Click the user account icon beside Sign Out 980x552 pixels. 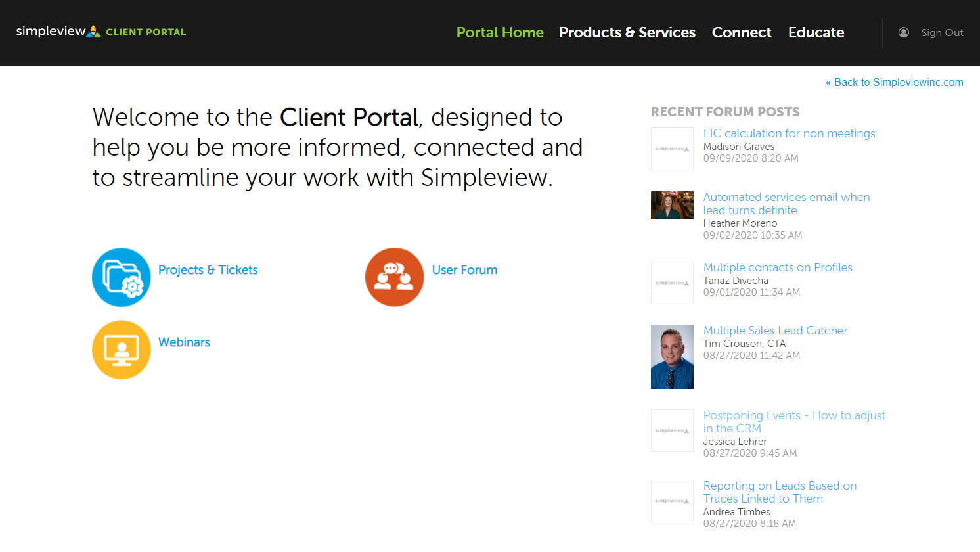coord(904,32)
